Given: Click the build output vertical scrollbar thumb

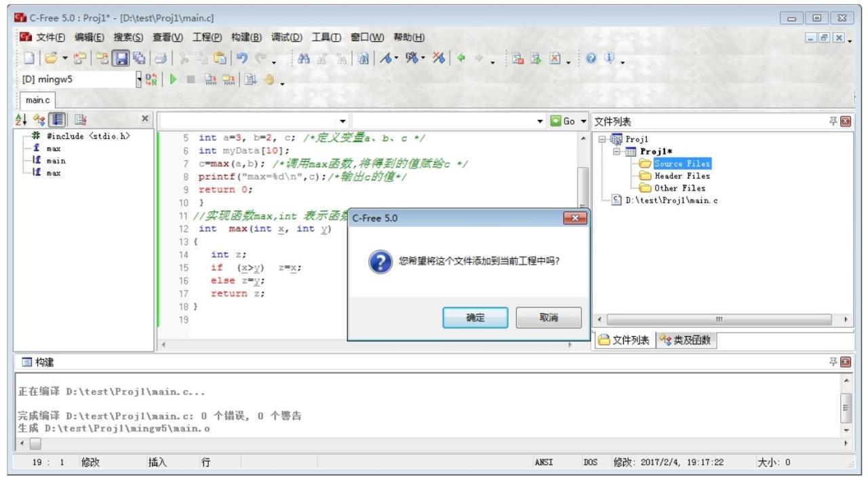Looking at the screenshot, I should coord(846,407).
